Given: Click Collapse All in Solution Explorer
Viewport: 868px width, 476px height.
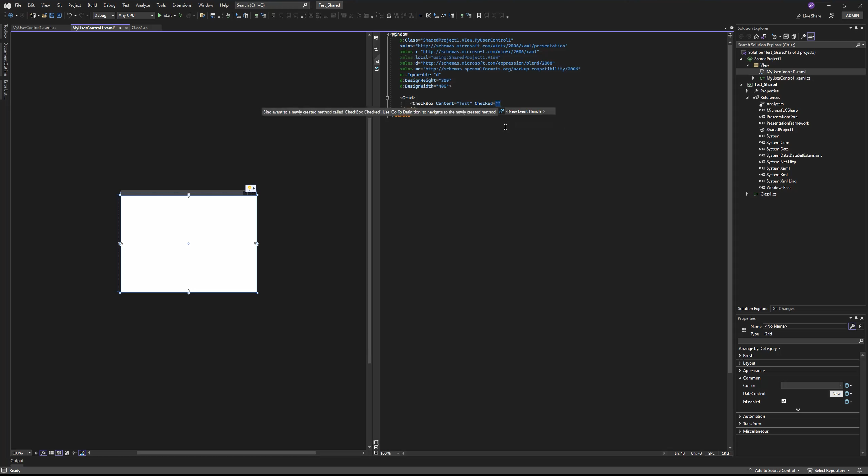Looking at the screenshot, I should [x=786, y=37].
